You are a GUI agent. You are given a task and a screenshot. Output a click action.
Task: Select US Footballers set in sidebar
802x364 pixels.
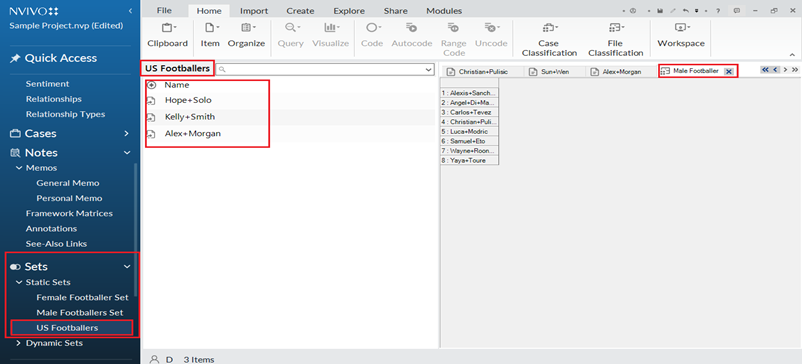[x=67, y=328]
